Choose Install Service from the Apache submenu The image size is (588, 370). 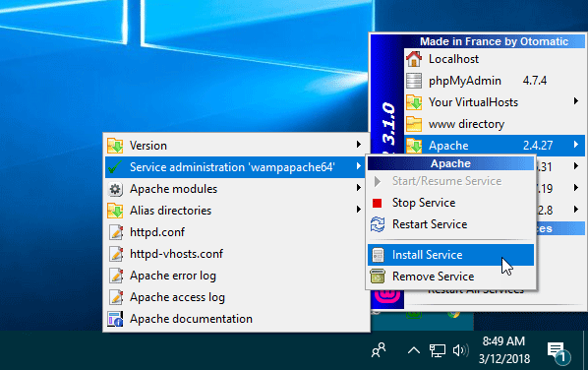coord(450,255)
